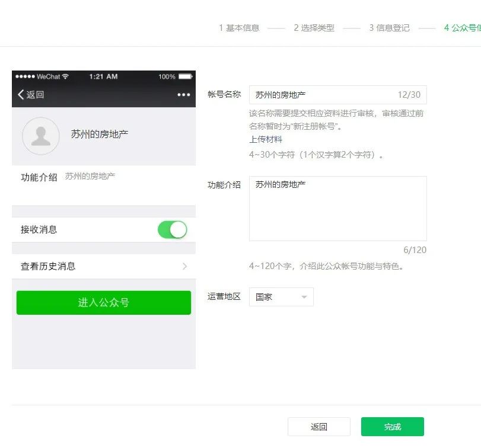Click the battery indicator in status bar

coord(184,76)
